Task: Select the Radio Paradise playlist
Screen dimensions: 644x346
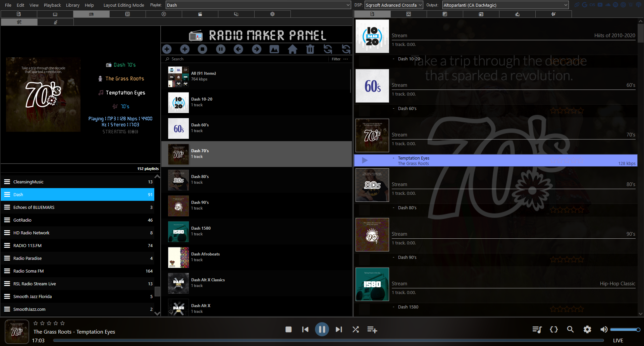Action: (77, 258)
